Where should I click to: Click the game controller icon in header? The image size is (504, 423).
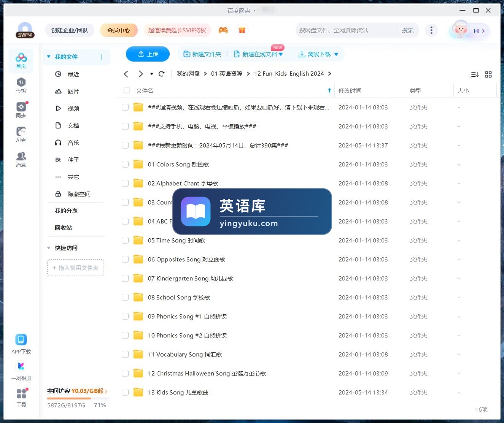coord(223,30)
